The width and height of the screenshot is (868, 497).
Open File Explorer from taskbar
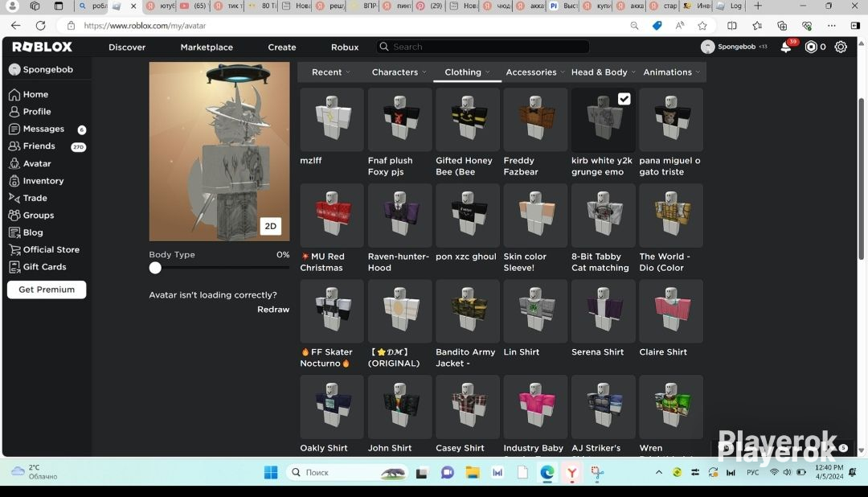point(473,472)
